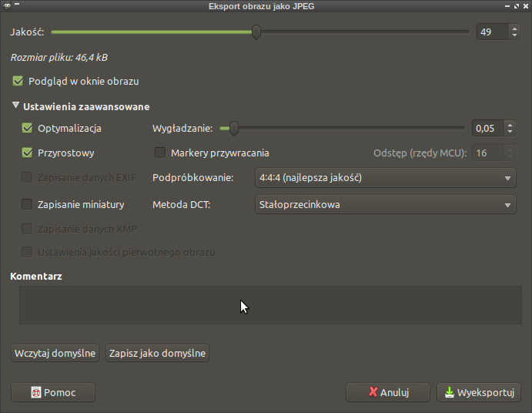The image size is (532, 413).
Task: Click the Wygładzanie field showing 0,05
Action: [x=488, y=129]
